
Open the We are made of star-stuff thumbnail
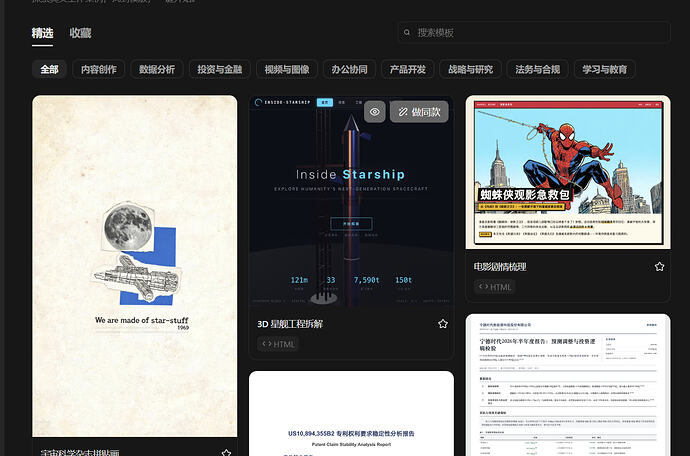pyautogui.click(x=135, y=266)
